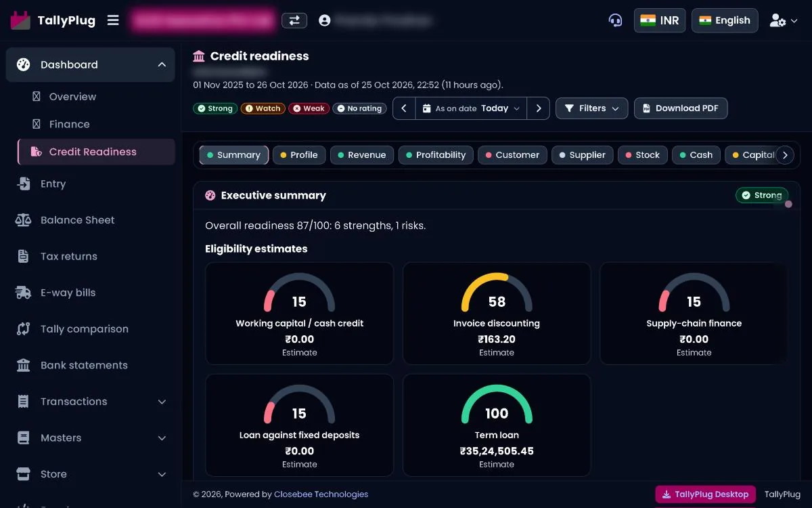Go to next date with right arrow
The width and height of the screenshot is (812, 508).
click(x=539, y=108)
